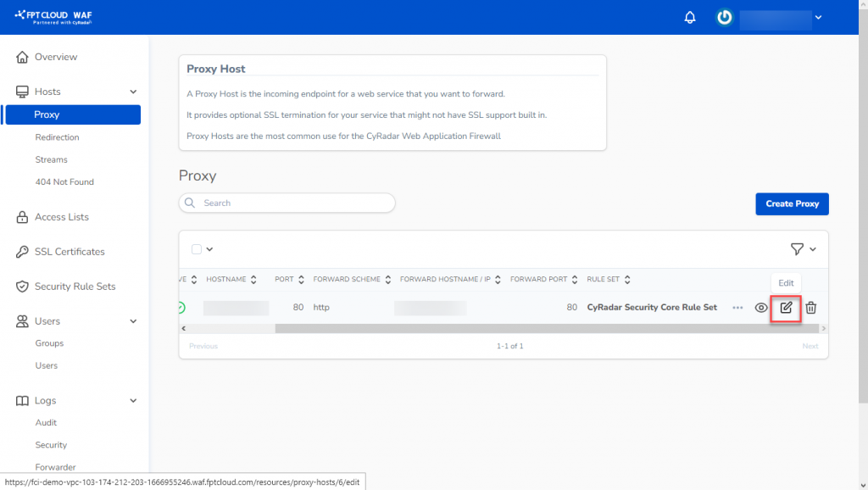Select the Overview icon in the sidebar
868x490 pixels.
click(x=22, y=56)
